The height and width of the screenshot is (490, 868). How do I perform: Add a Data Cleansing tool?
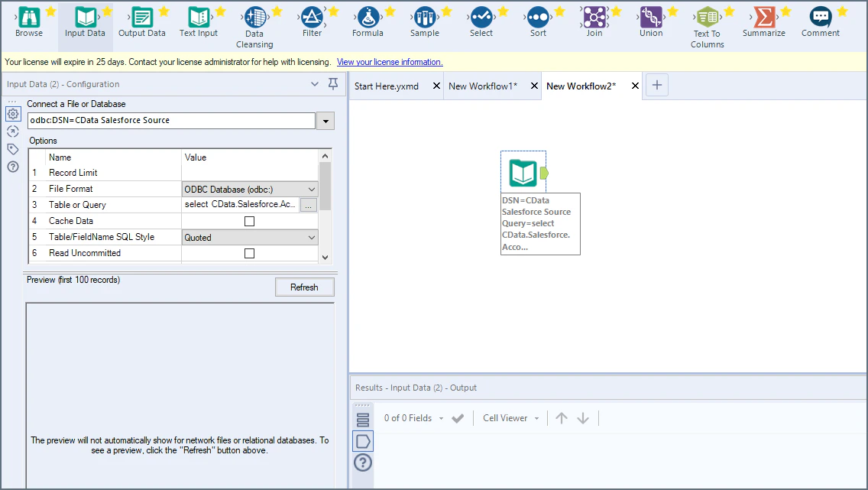pyautogui.click(x=254, y=21)
